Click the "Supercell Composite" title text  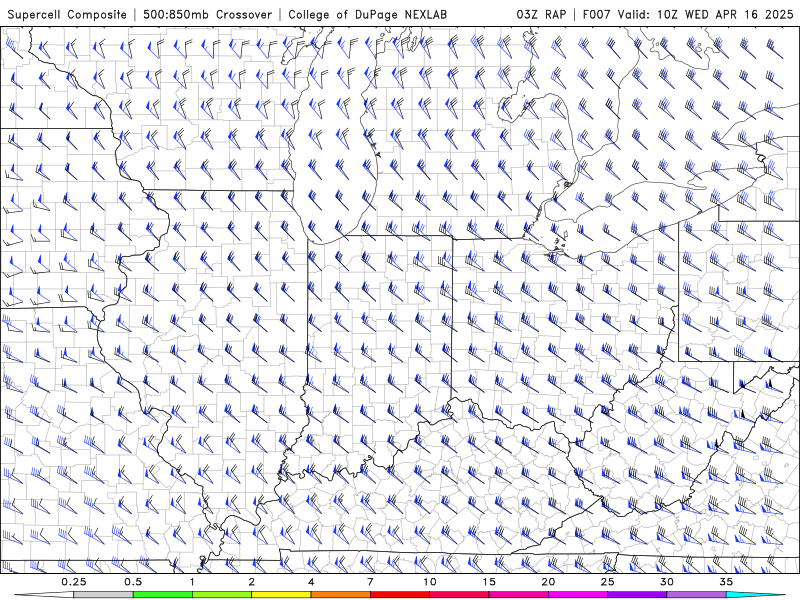[67, 14]
